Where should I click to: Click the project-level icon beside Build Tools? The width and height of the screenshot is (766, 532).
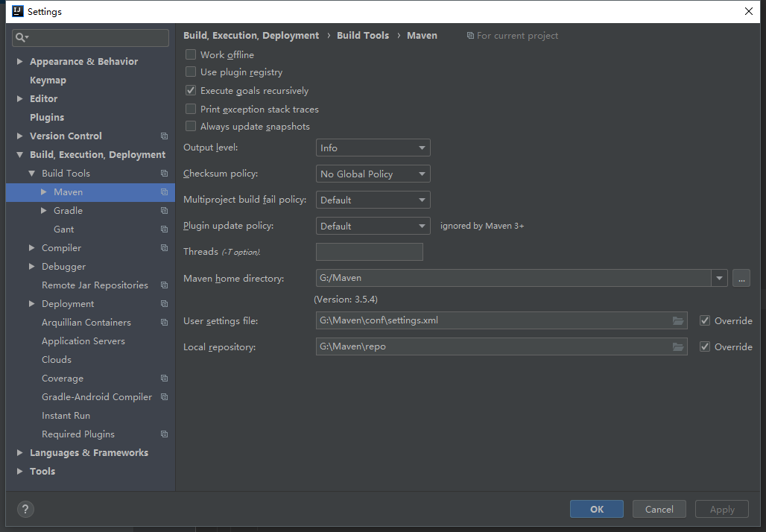click(164, 174)
